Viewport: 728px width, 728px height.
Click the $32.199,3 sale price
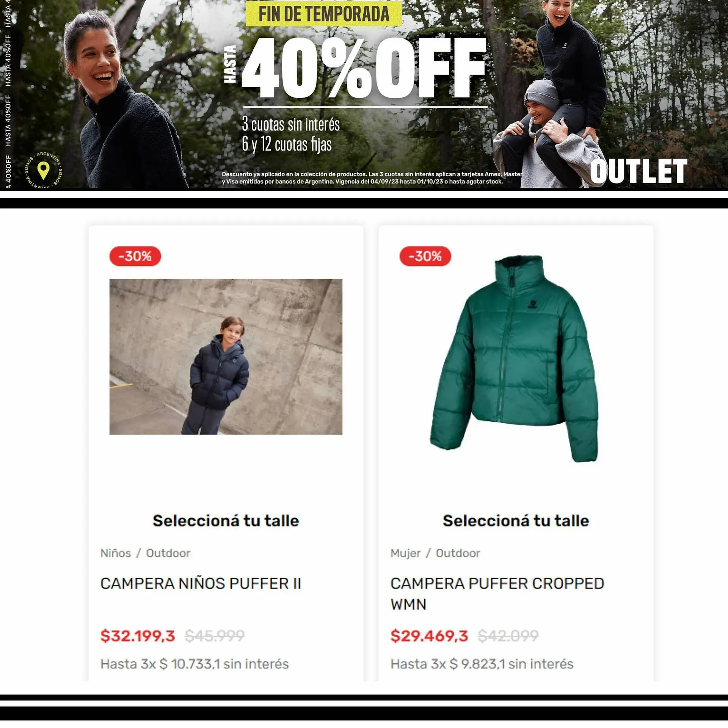(138, 635)
